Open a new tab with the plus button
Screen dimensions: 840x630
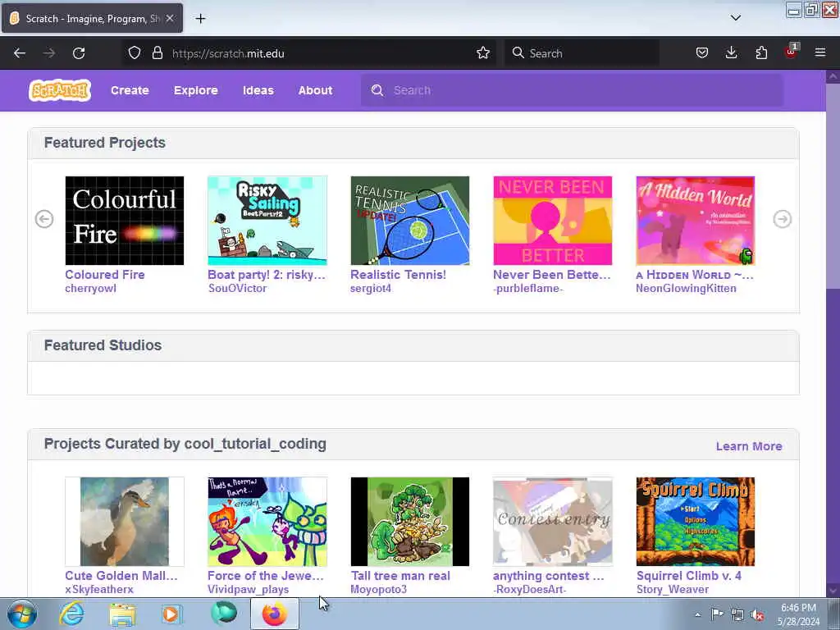click(200, 19)
